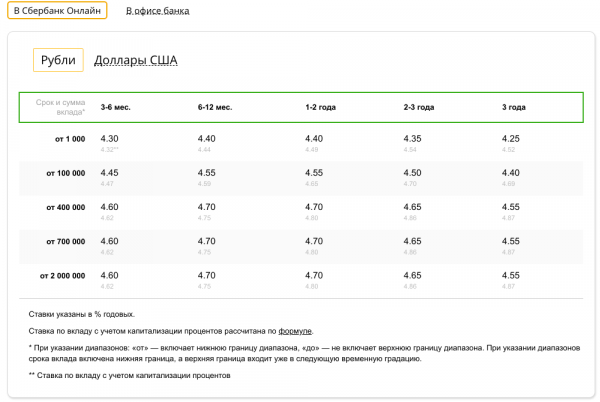Image resolution: width=600 pixels, height=402 pixels.
Task: Click the «3 года» column header
Action: point(514,107)
